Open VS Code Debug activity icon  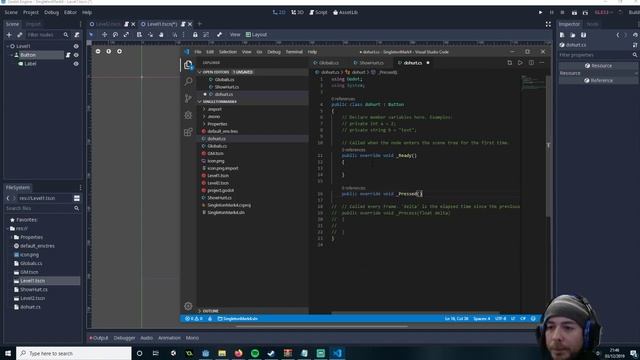point(188,115)
